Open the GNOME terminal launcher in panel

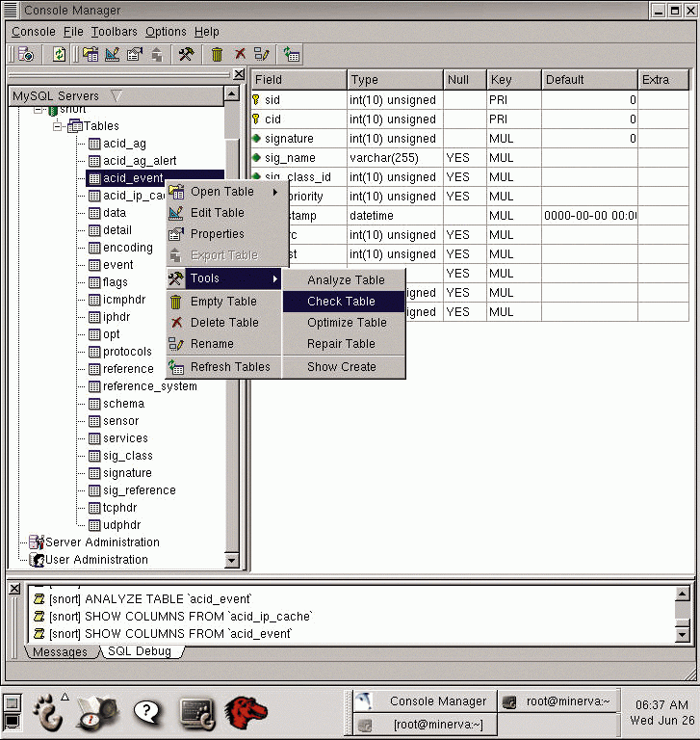196,713
